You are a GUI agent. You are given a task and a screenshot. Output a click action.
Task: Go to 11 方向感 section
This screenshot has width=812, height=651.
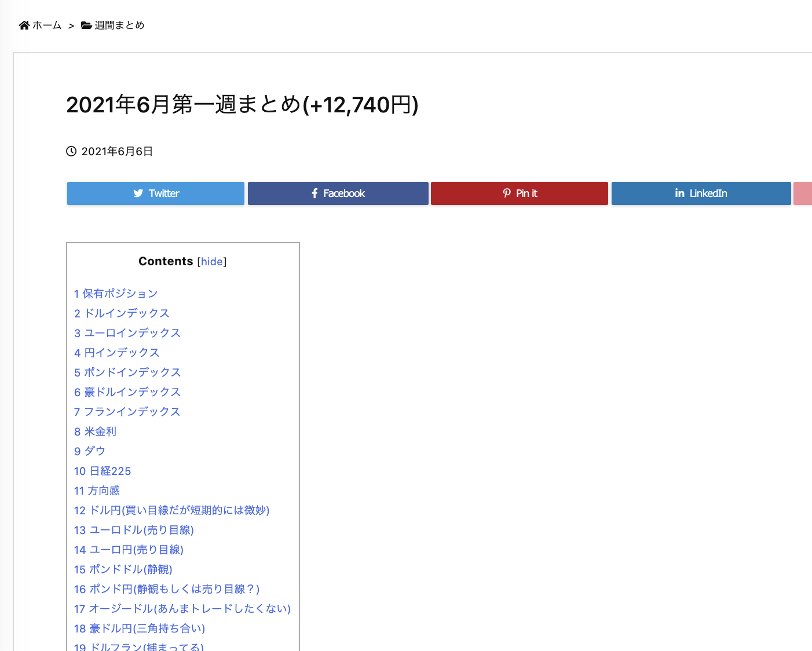pos(97,491)
